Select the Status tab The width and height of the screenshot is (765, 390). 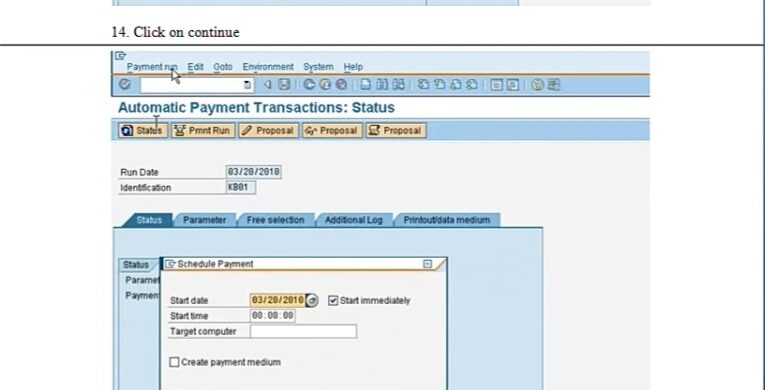pyautogui.click(x=148, y=220)
